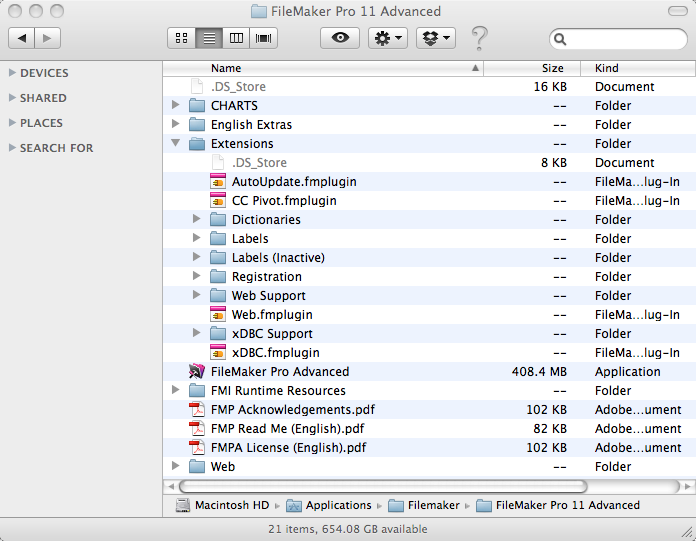The image size is (696, 541).
Task: Select the Dictionaries folder icon
Action: (218, 220)
